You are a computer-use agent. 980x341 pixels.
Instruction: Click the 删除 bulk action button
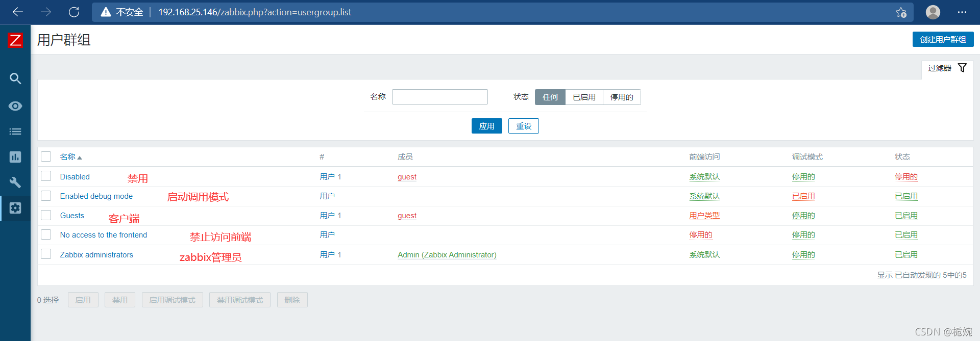click(292, 300)
